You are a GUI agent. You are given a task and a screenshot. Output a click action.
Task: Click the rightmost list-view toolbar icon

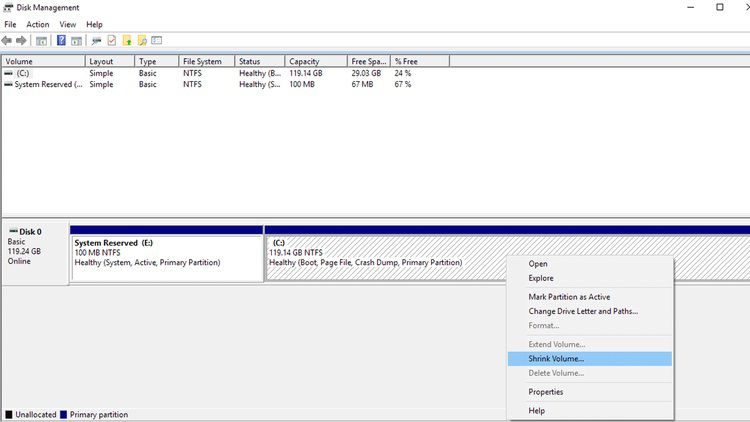(x=156, y=40)
